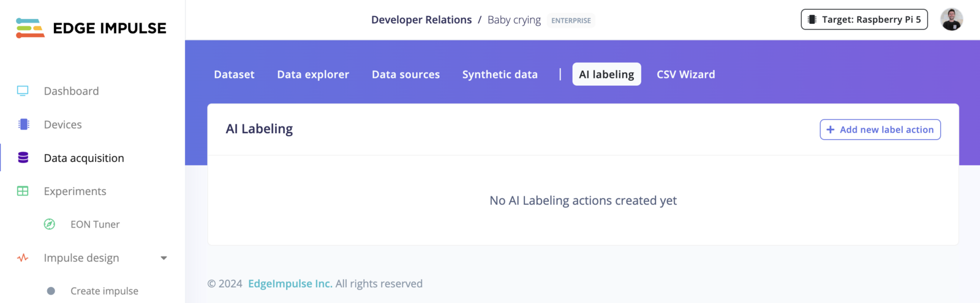Change the Target: Raspberry Pi 5 device
This screenshot has width=980, height=303.
point(864,20)
